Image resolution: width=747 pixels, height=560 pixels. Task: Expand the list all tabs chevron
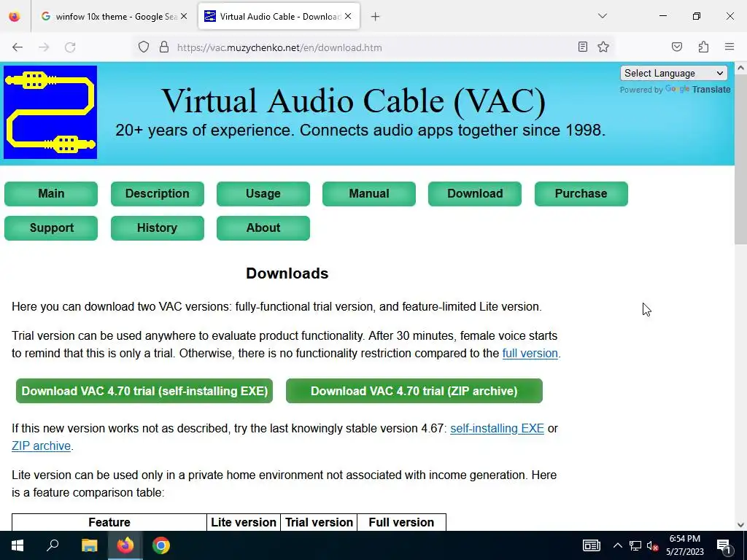603,16
